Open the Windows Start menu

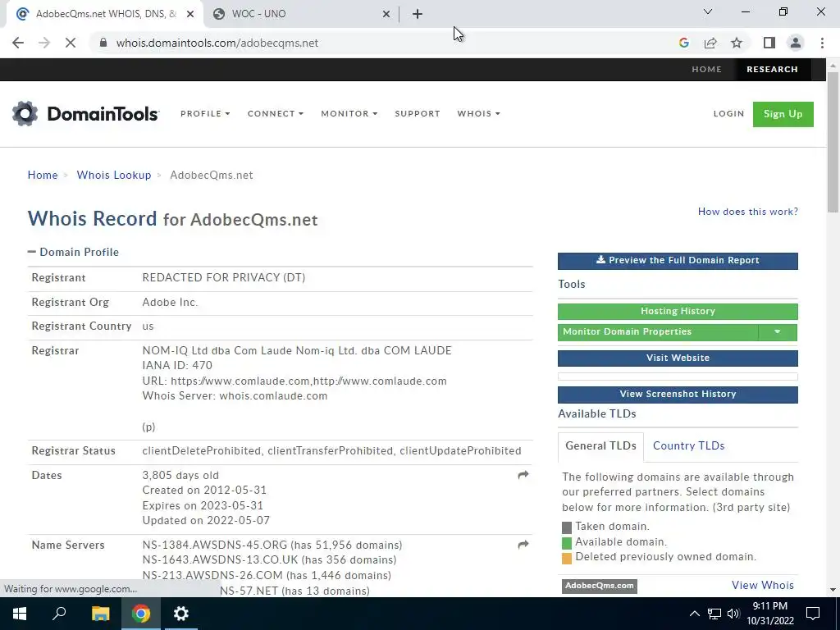coord(20,614)
